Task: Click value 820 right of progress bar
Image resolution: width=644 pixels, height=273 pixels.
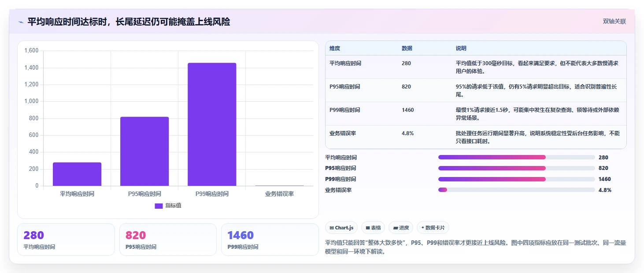Action: tap(603, 168)
